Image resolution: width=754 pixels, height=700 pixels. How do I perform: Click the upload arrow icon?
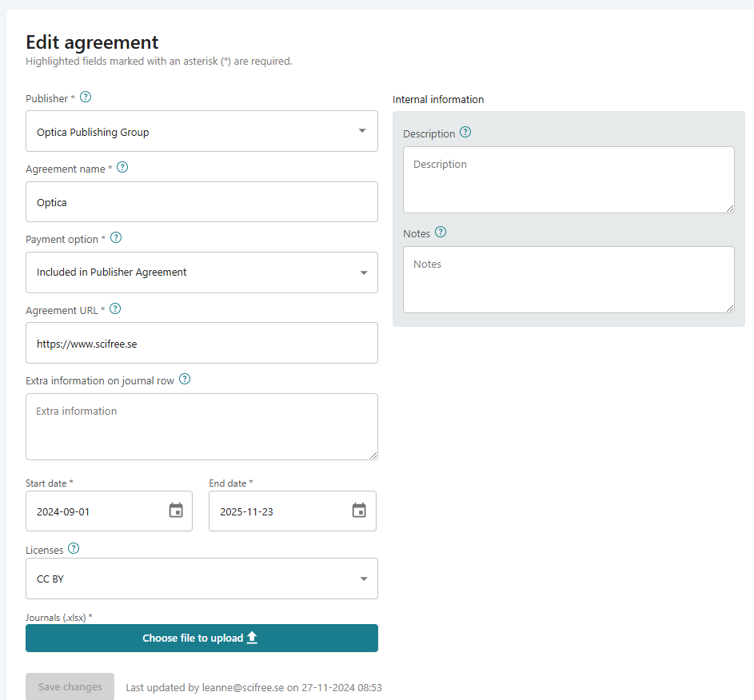252,638
